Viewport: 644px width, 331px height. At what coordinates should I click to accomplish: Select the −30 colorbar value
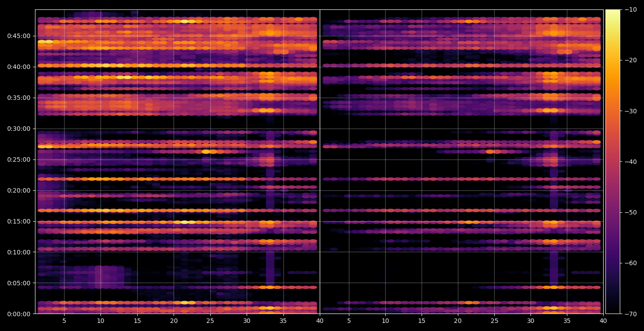click(630, 111)
